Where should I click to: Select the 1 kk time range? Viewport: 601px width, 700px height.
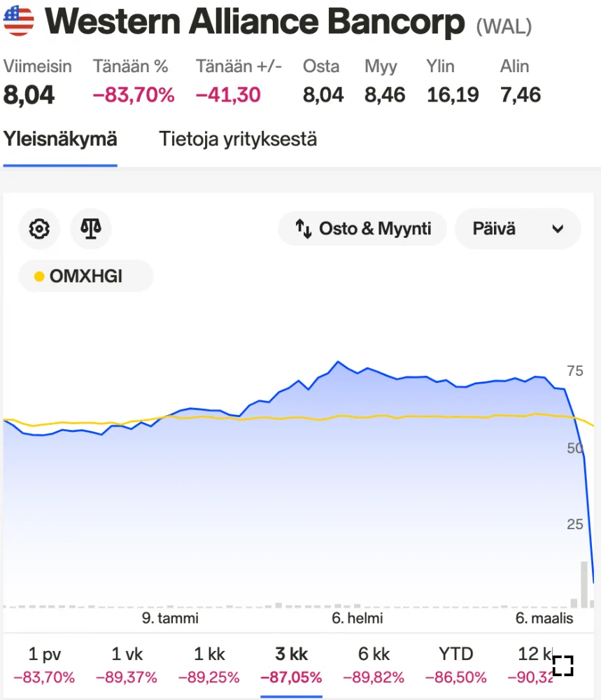click(x=209, y=664)
